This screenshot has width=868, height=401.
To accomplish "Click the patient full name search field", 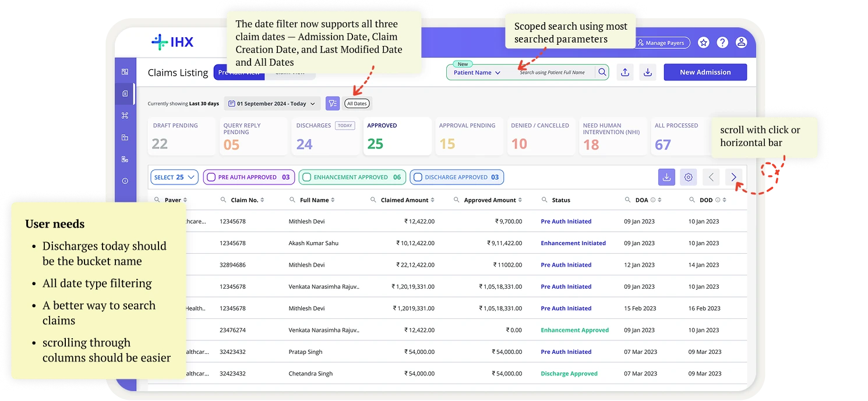I will (x=552, y=73).
